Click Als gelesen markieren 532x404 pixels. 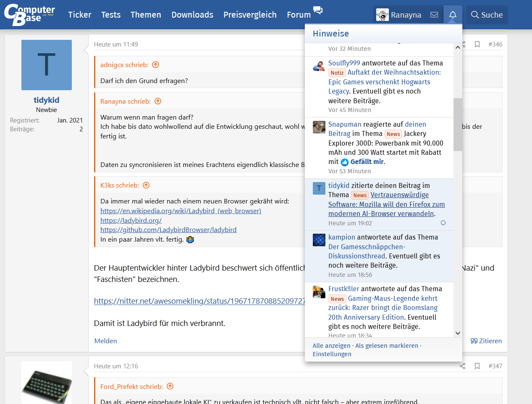(387, 346)
